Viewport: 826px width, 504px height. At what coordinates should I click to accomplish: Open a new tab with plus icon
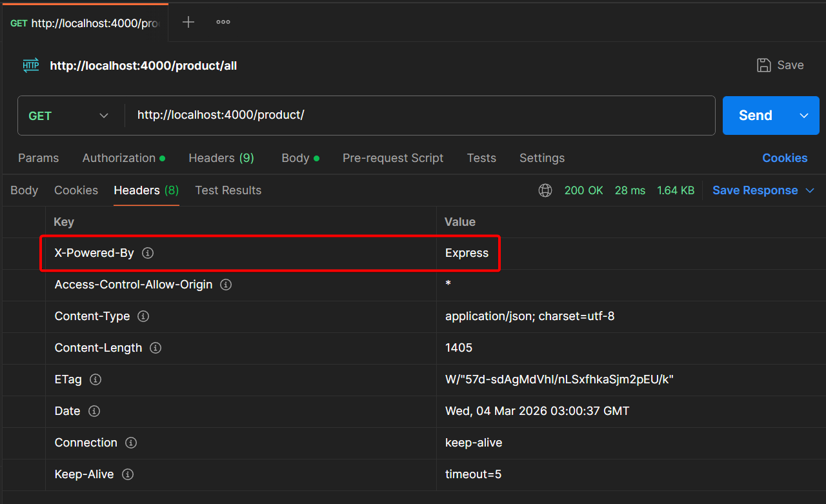188,22
